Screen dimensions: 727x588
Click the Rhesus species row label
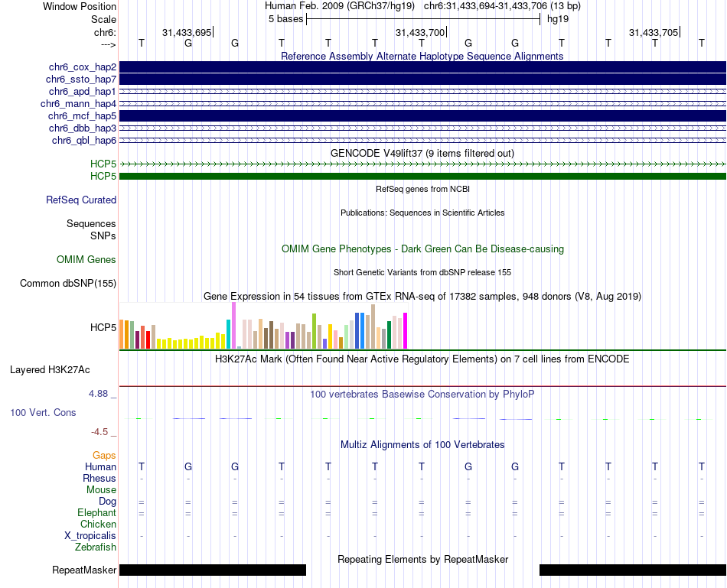tap(99, 478)
